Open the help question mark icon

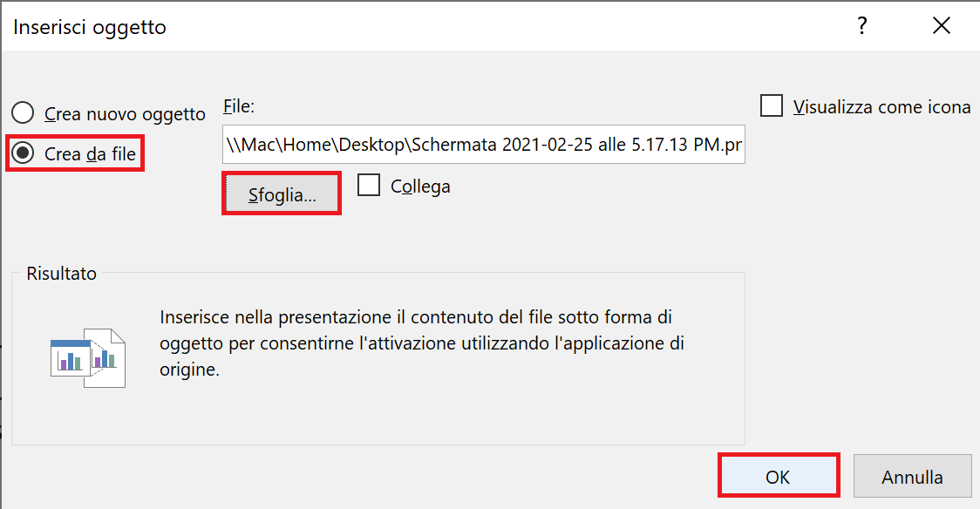click(862, 26)
